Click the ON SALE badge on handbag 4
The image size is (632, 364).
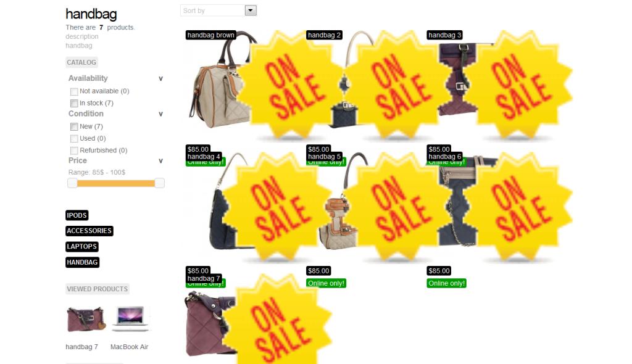[278, 207]
